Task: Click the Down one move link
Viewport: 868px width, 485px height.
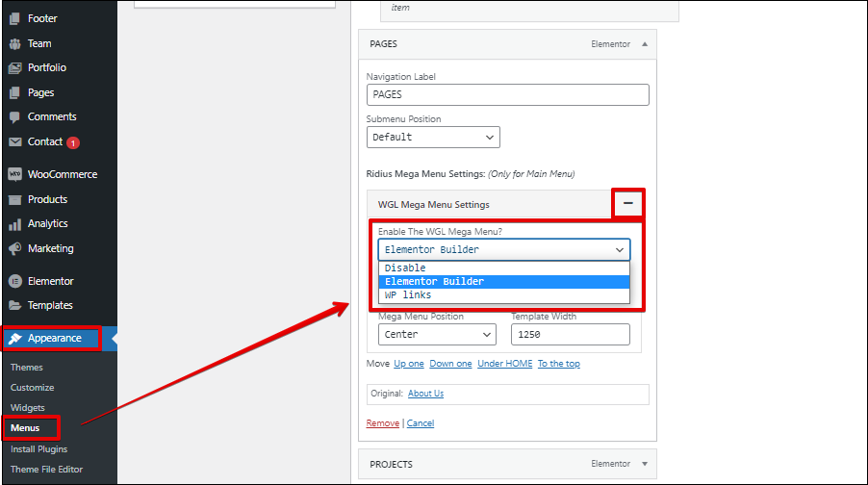Action: (x=450, y=364)
